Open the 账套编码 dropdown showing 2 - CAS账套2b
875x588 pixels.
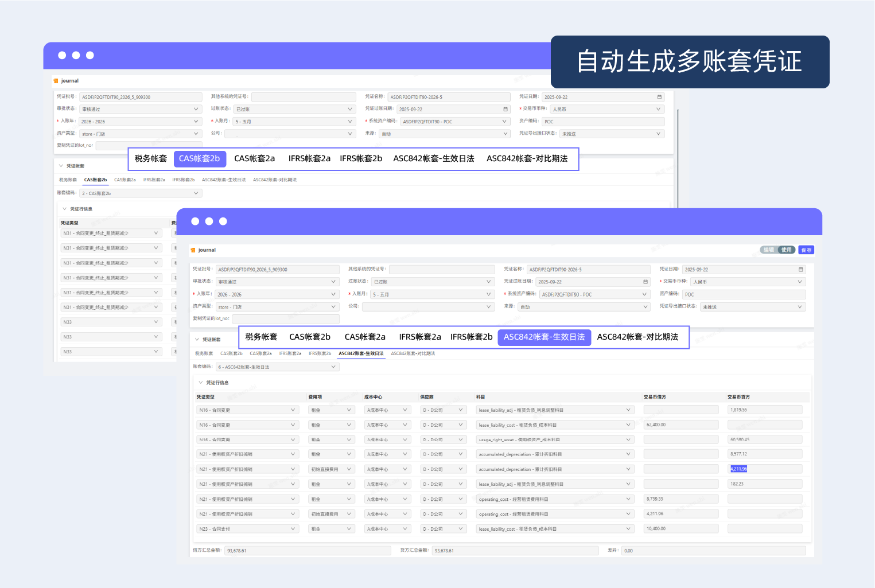pyautogui.click(x=141, y=193)
